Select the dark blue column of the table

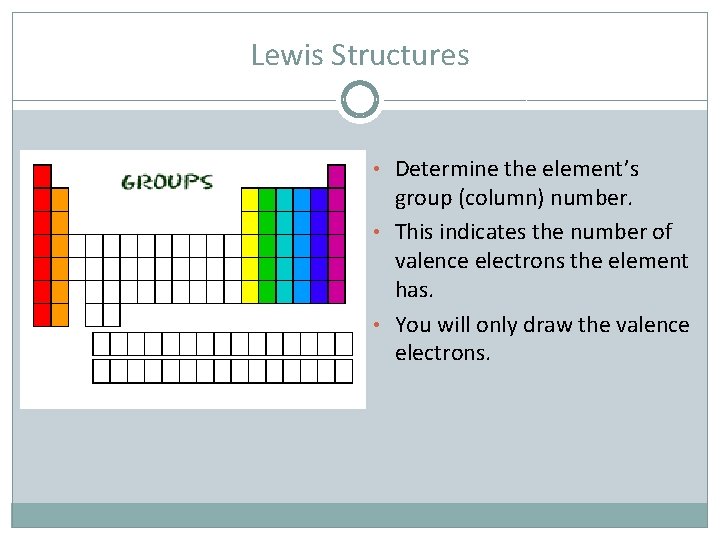point(319,245)
